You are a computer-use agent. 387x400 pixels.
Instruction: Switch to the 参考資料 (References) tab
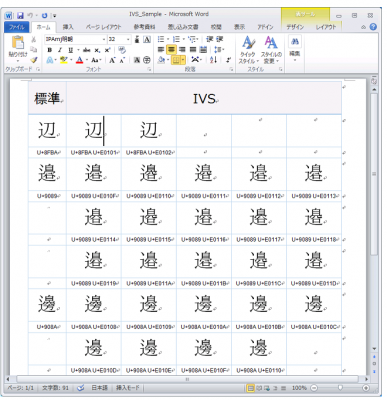point(145,27)
